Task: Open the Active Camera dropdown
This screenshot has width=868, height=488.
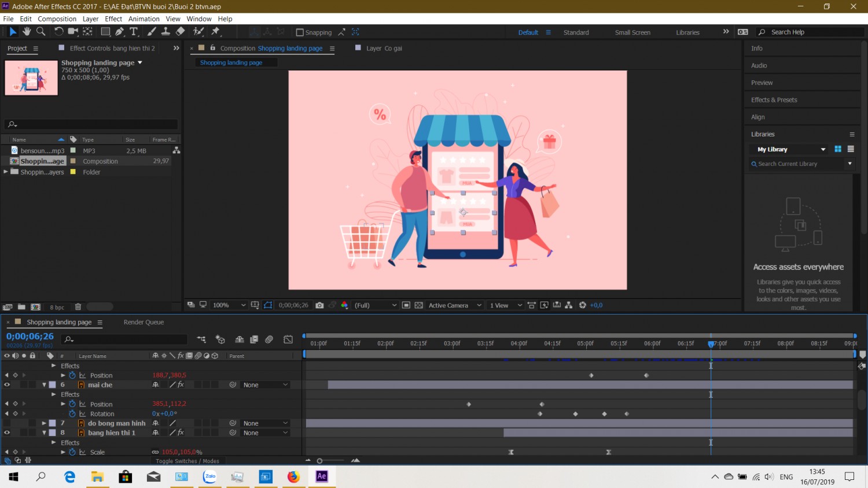Action: (x=455, y=305)
